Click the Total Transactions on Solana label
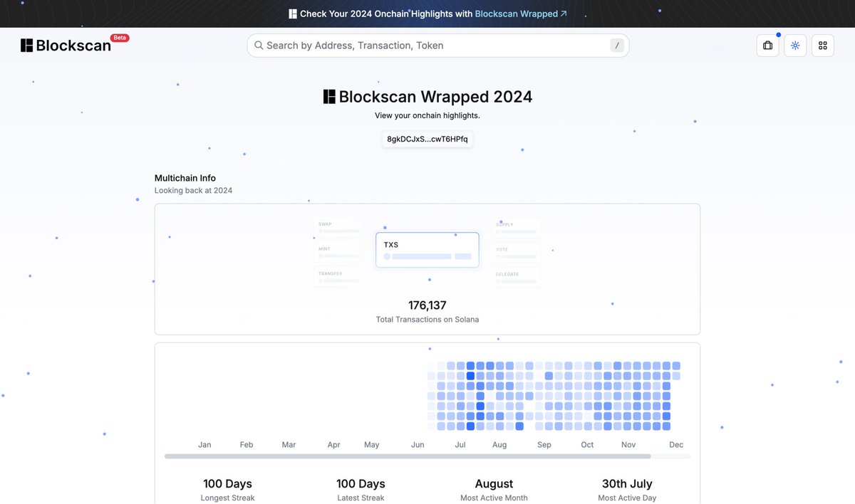 pos(427,320)
